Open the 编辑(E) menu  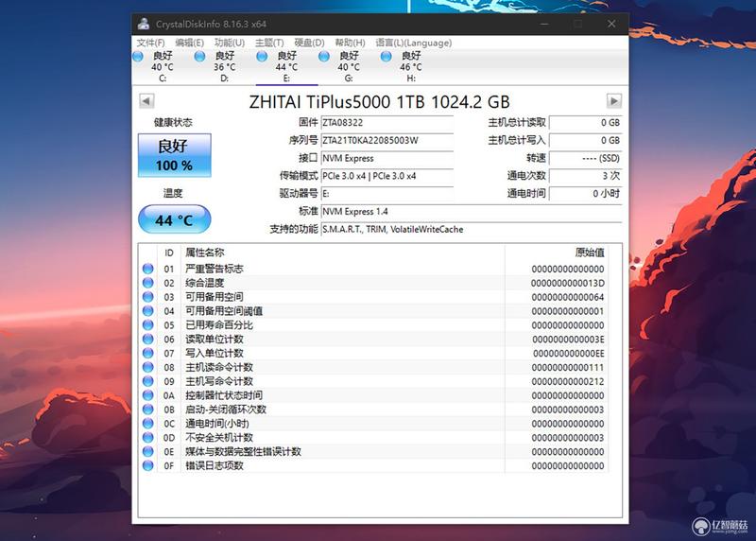(x=190, y=43)
